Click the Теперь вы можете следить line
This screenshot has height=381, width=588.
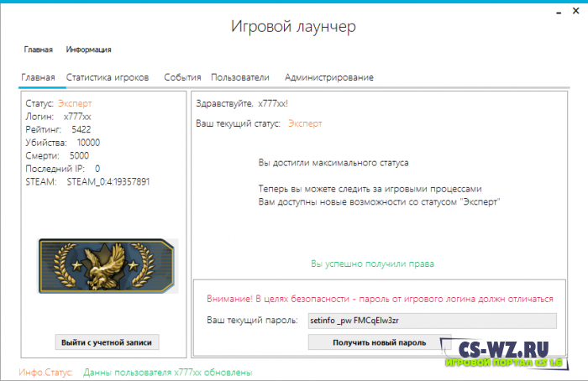(370, 189)
